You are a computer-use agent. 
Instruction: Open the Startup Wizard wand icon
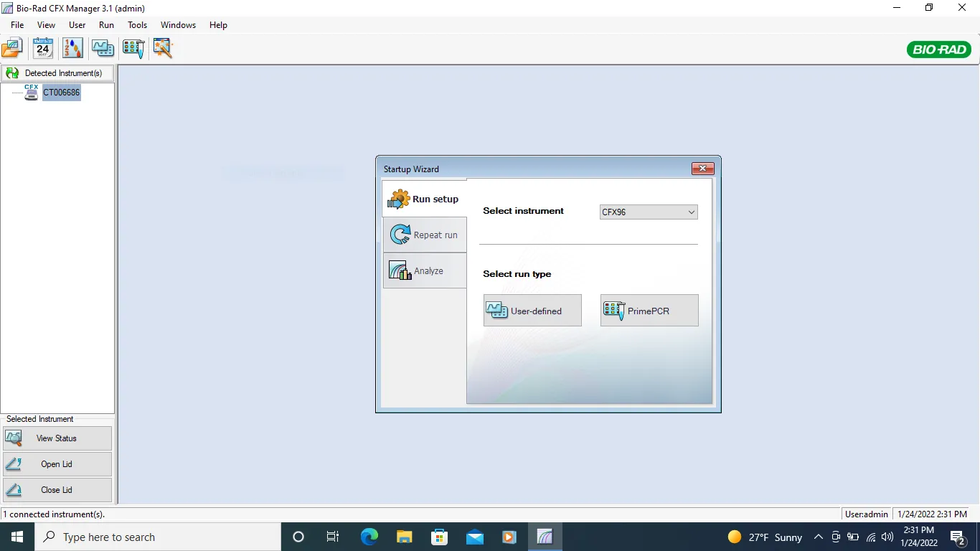point(164,48)
